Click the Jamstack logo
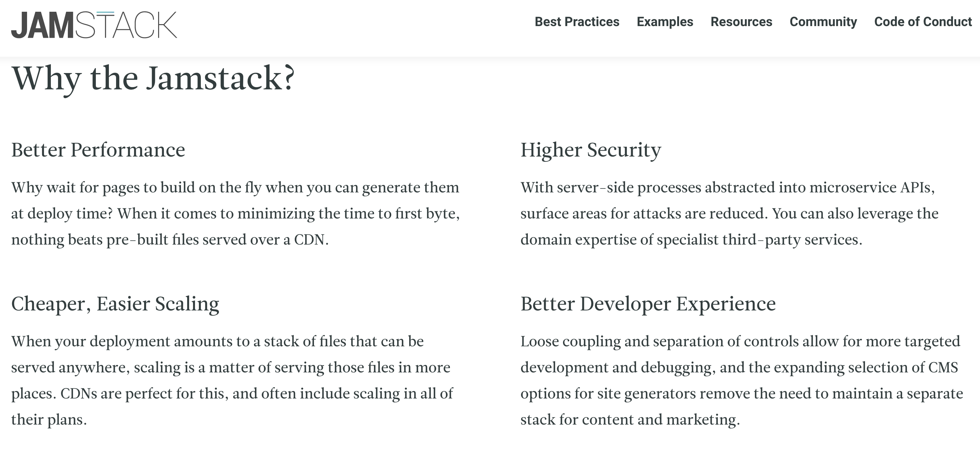This screenshot has width=980, height=465. point(94,25)
